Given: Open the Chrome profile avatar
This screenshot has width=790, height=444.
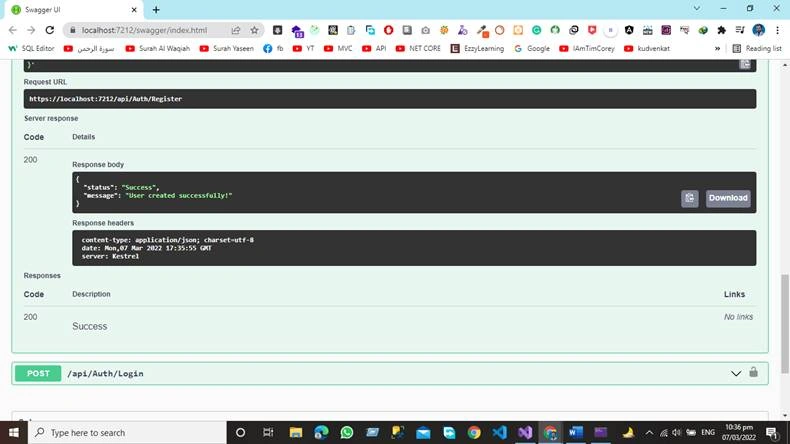Looking at the screenshot, I should pos(758,30).
